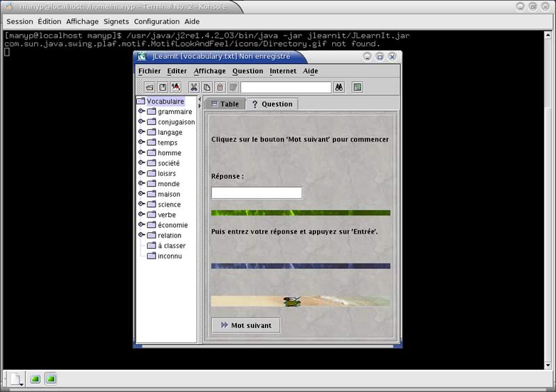Expand the monde tree node
Viewport: 556px width, 392px height.
[141, 183]
